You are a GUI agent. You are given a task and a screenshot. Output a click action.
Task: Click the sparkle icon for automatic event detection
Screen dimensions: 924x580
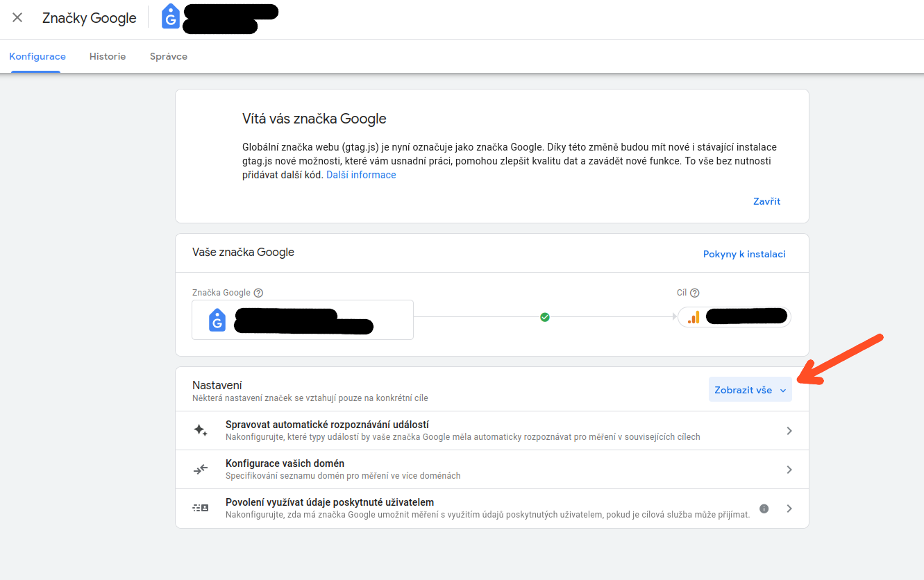(201, 430)
